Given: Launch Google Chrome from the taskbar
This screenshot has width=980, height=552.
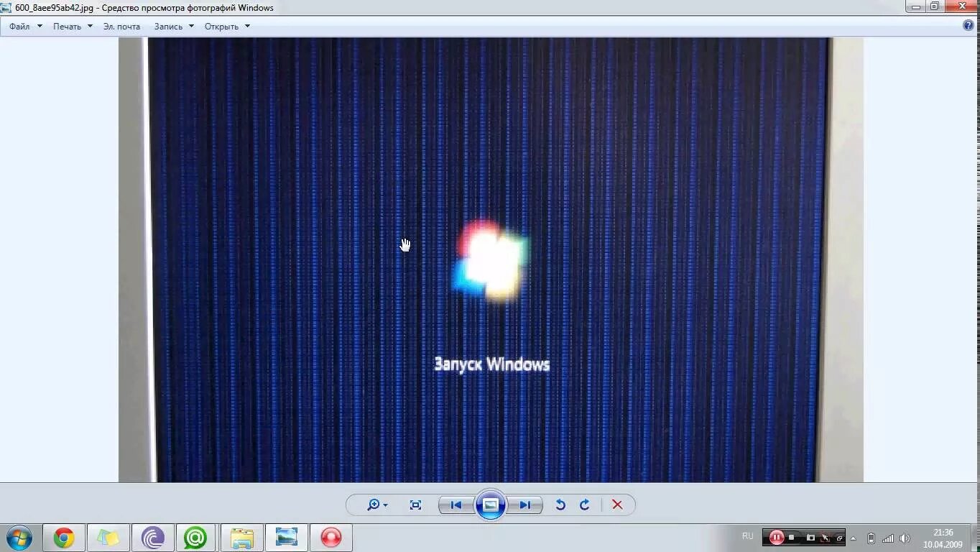Looking at the screenshot, I should click(x=64, y=538).
